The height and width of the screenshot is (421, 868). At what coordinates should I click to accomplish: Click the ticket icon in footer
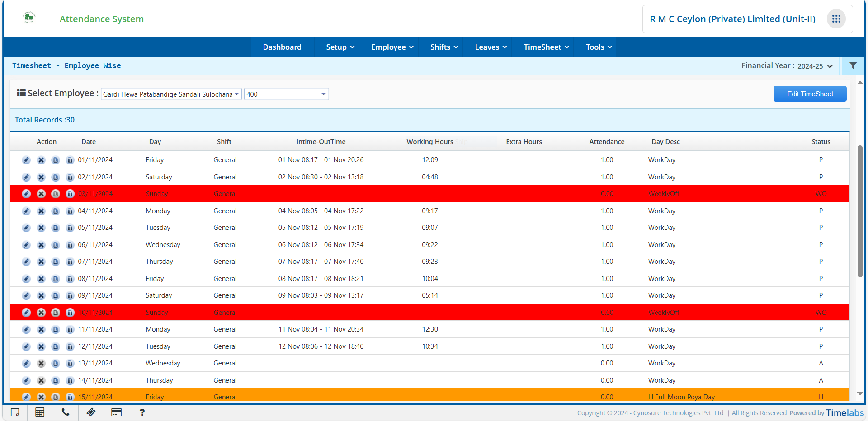point(91,412)
